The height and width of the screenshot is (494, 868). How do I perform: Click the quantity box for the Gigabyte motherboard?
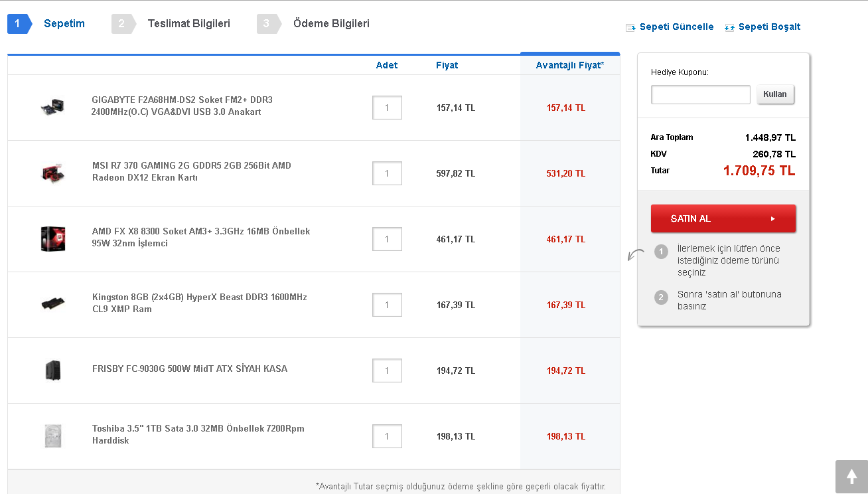[387, 108]
